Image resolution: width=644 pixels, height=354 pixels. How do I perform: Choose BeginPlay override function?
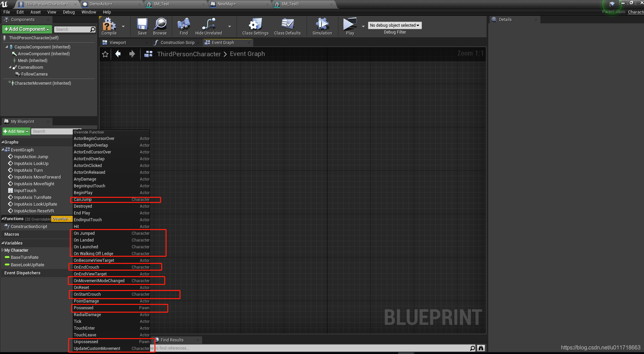(111, 193)
